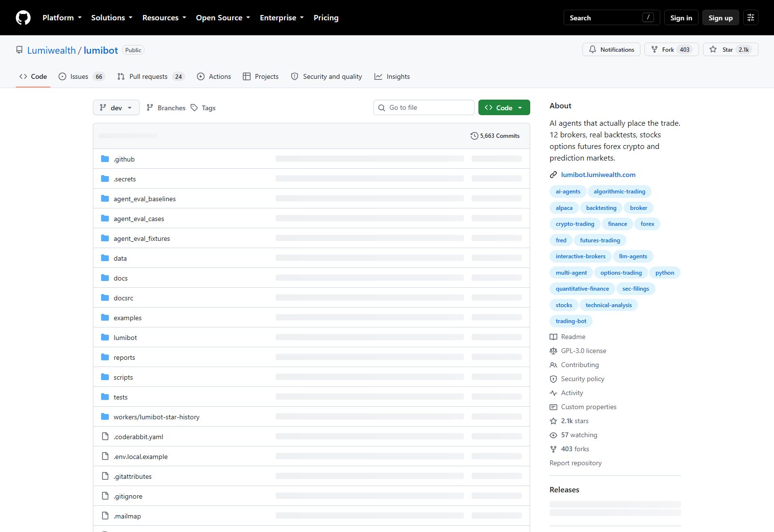This screenshot has height=532, width=774.
Task: Star the repository with Star button
Action: click(730, 49)
